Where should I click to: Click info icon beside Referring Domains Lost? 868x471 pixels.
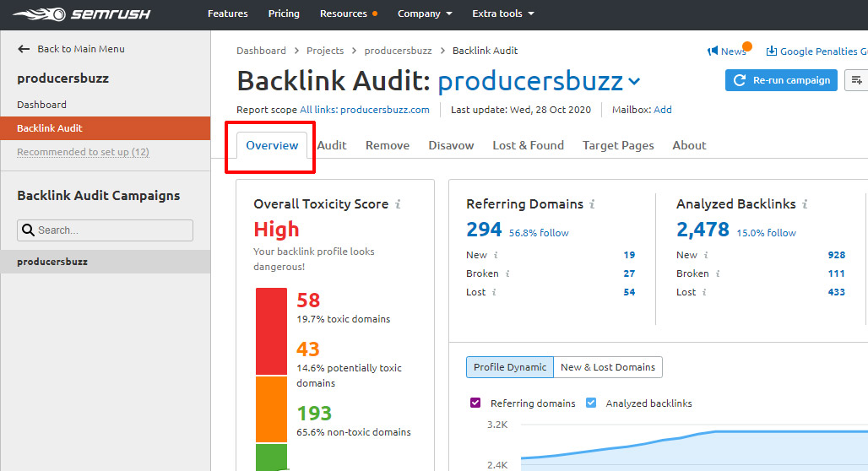(x=494, y=292)
